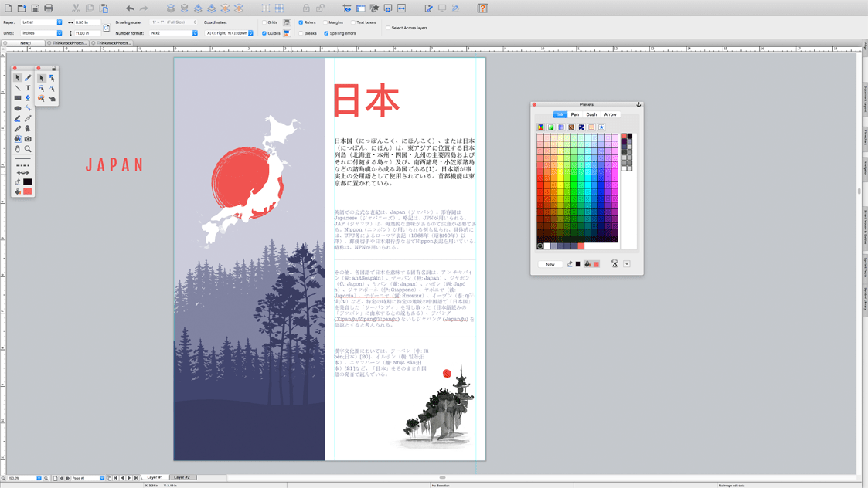Screen dimensions: 868x488
Task: Enable the Margins checkbox
Action: point(325,22)
